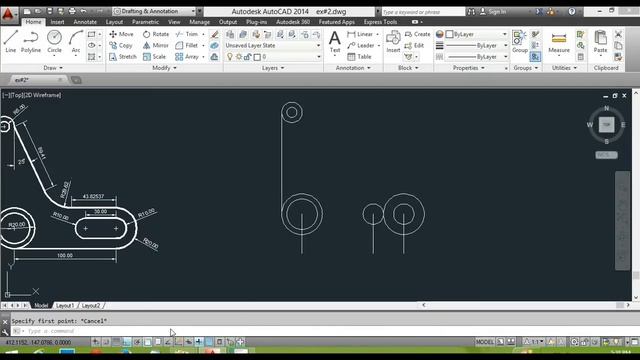640x360 pixels.
Task: Click ByLayer color swatch in Properties
Action: pos(449,34)
